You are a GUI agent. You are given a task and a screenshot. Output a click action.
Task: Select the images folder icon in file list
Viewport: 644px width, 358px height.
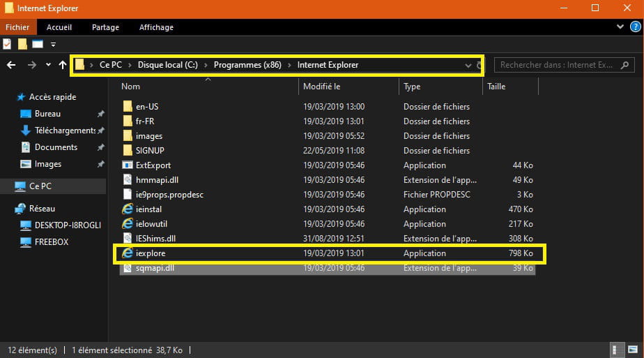click(x=128, y=136)
